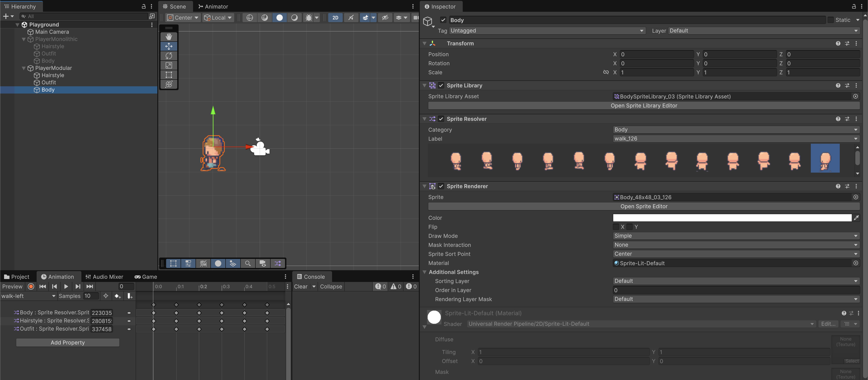Pick color with the eyedropper icon
868x380 pixels.
(856, 218)
